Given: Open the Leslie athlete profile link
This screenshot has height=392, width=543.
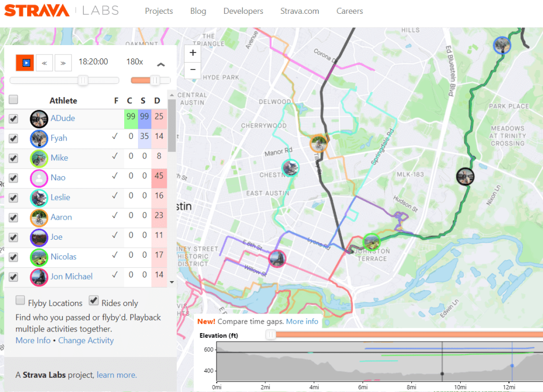Looking at the screenshot, I should click(x=61, y=197).
